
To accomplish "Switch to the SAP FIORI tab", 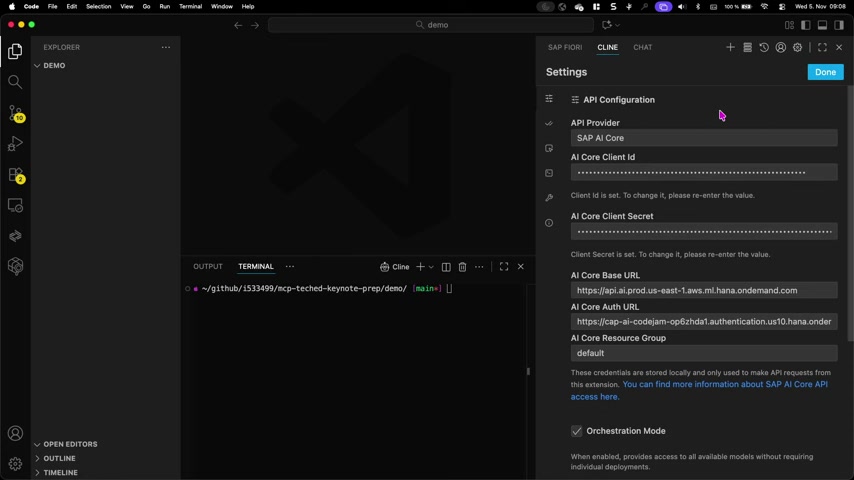I will (x=565, y=47).
